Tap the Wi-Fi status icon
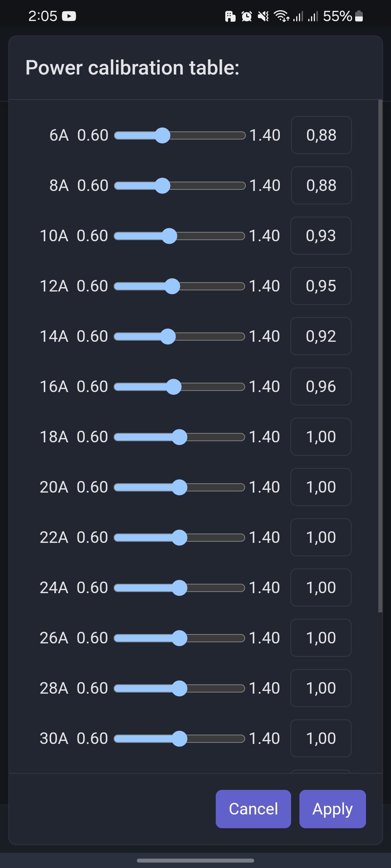Screen dimensions: 391x868 (281, 16)
